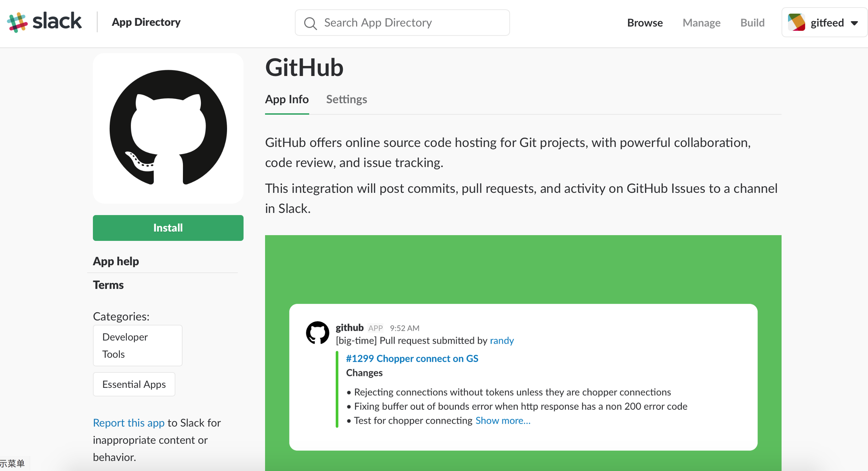Click the Slack hashtag logo icon

point(17,22)
